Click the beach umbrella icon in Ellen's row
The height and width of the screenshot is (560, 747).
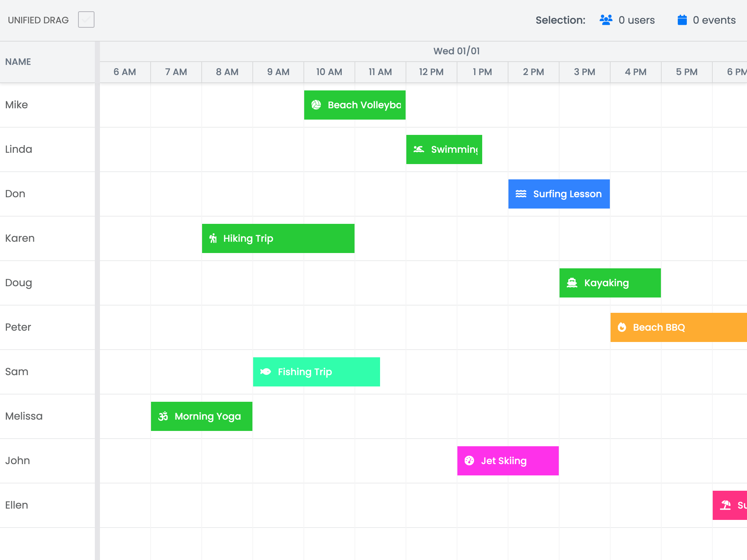725,505
